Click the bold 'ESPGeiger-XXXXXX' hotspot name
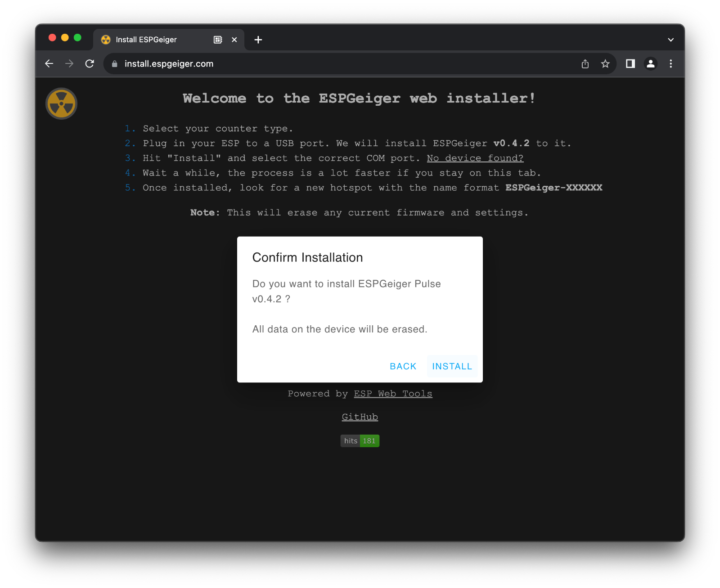 pos(554,188)
